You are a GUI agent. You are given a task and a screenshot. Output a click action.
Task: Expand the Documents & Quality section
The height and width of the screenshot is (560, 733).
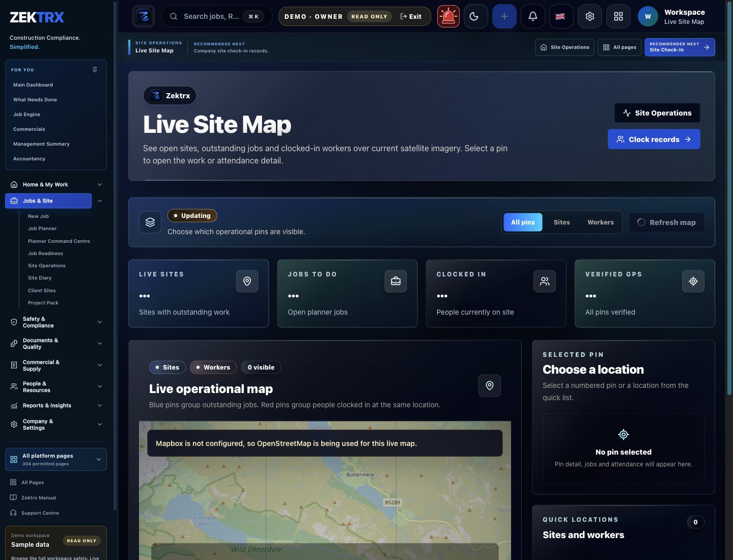(x=56, y=344)
